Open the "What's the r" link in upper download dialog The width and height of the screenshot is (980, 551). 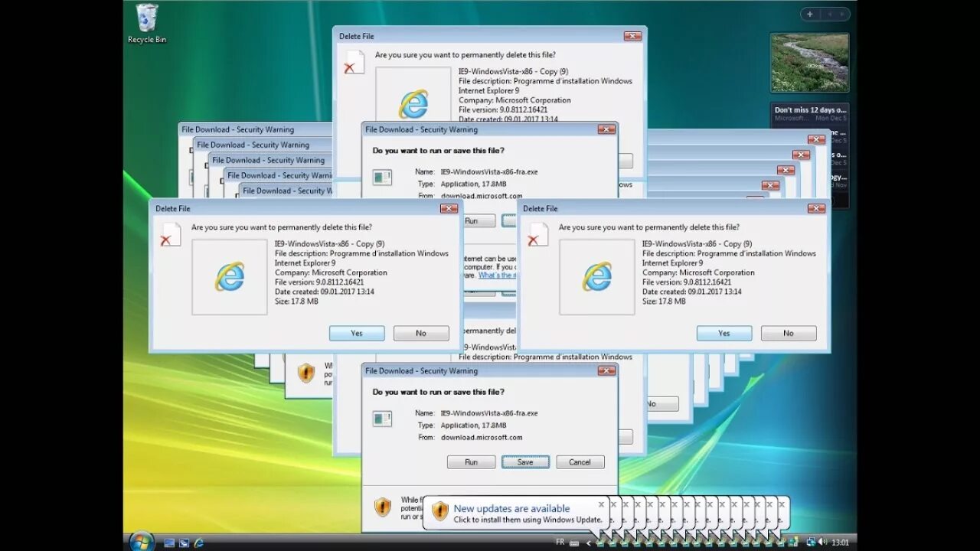pyautogui.click(x=497, y=275)
